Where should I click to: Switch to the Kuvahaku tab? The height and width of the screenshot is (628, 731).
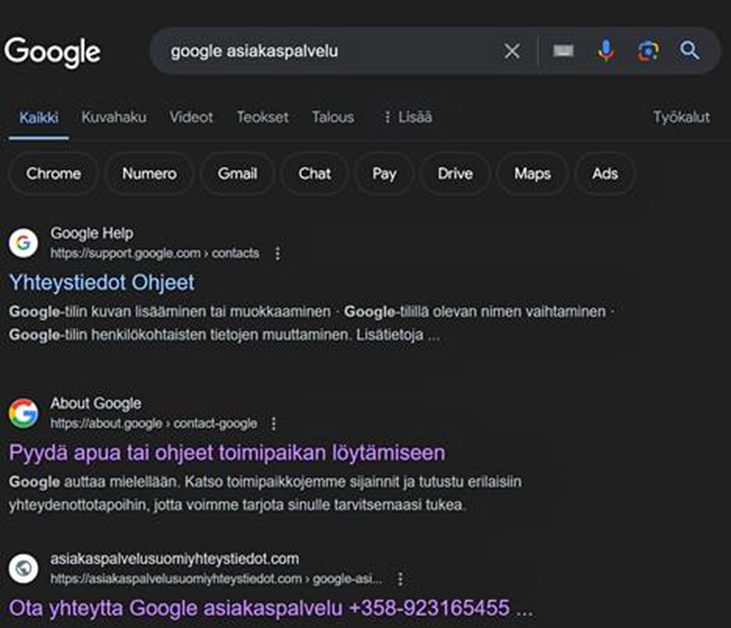point(114,117)
